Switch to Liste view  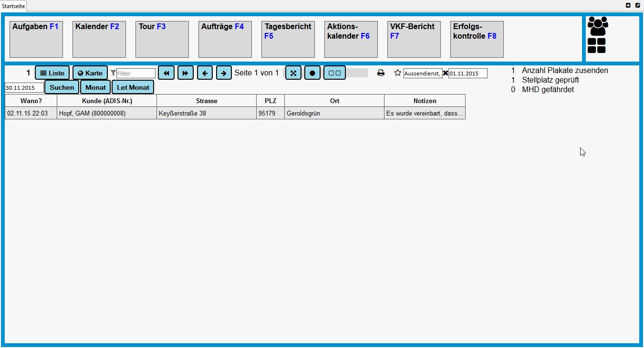(52, 73)
